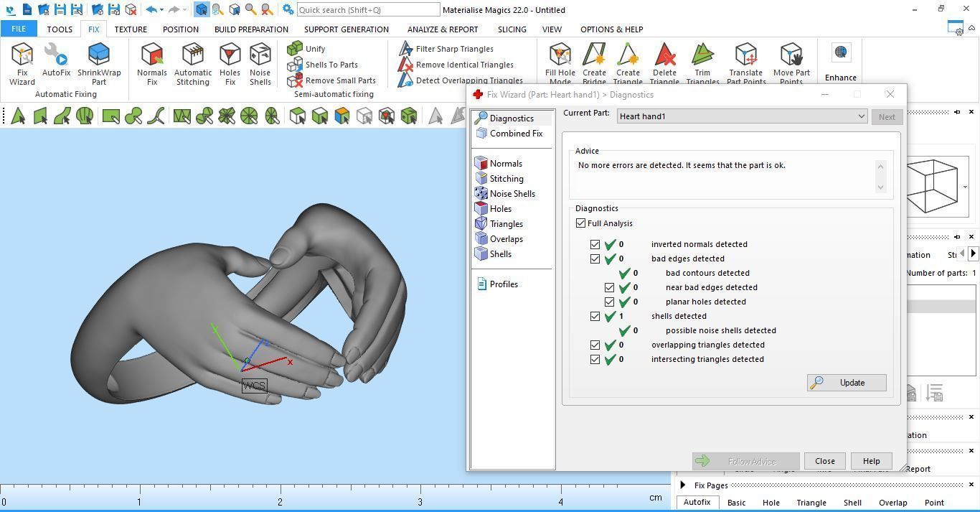Expand the Fix Pages panel
Image resolution: width=980 pixels, height=512 pixels.
[x=683, y=485]
